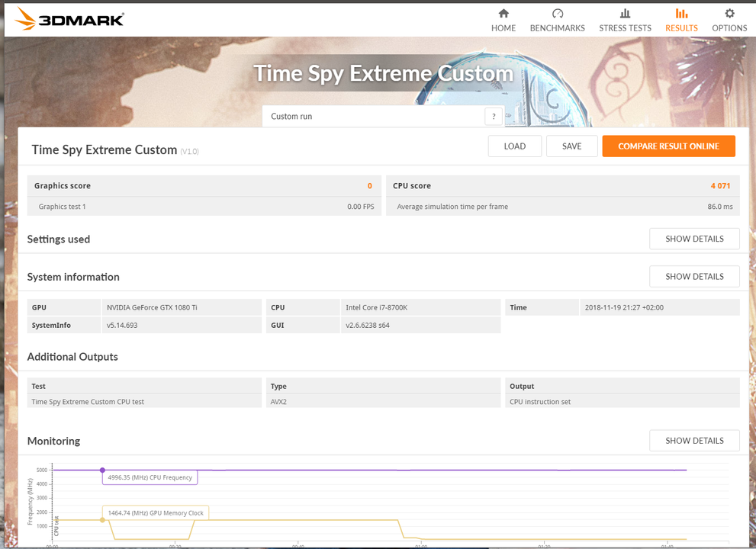756x549 pixels.
Task: Click Average simulation time per frame
Action: coord(452,207)
